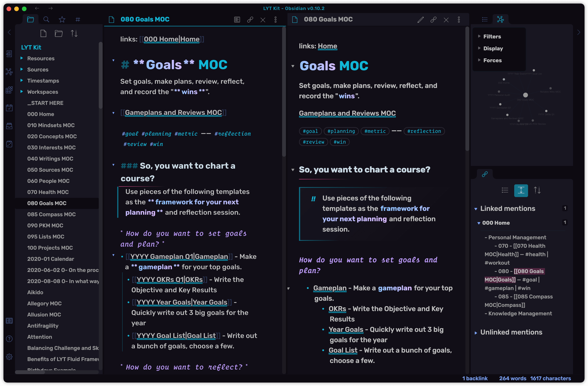Open graph view from left ribbon
The image size is (588, 386).
9,72
